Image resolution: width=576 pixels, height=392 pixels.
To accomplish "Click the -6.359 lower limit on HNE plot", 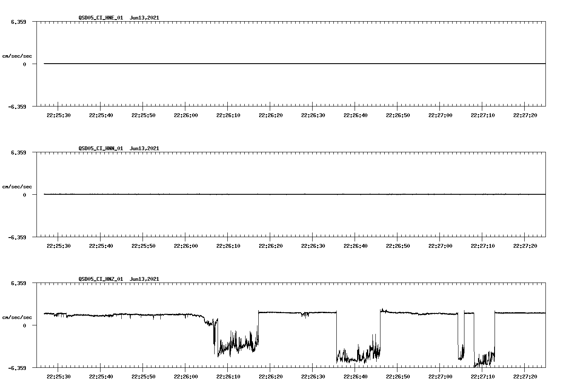I will pyautogui.click(x=17, y=106).
